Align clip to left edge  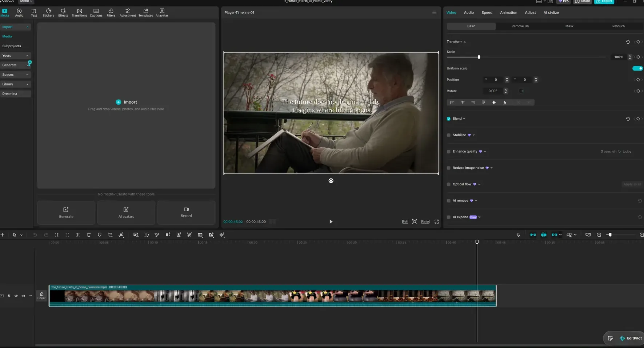click(452, 103)
